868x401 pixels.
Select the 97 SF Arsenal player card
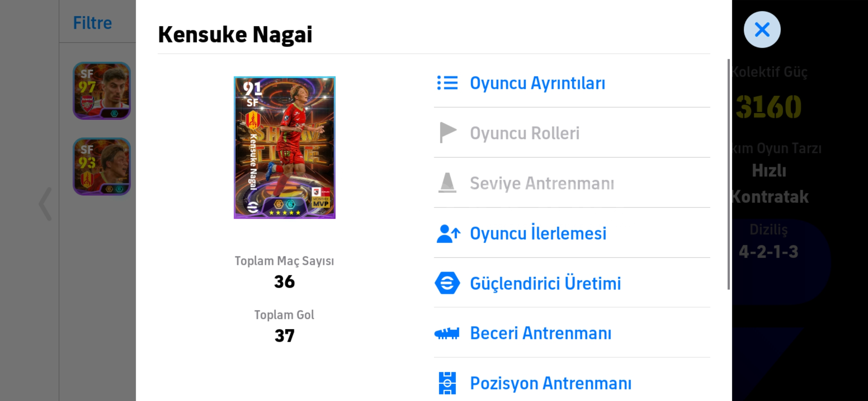[102, 91]
